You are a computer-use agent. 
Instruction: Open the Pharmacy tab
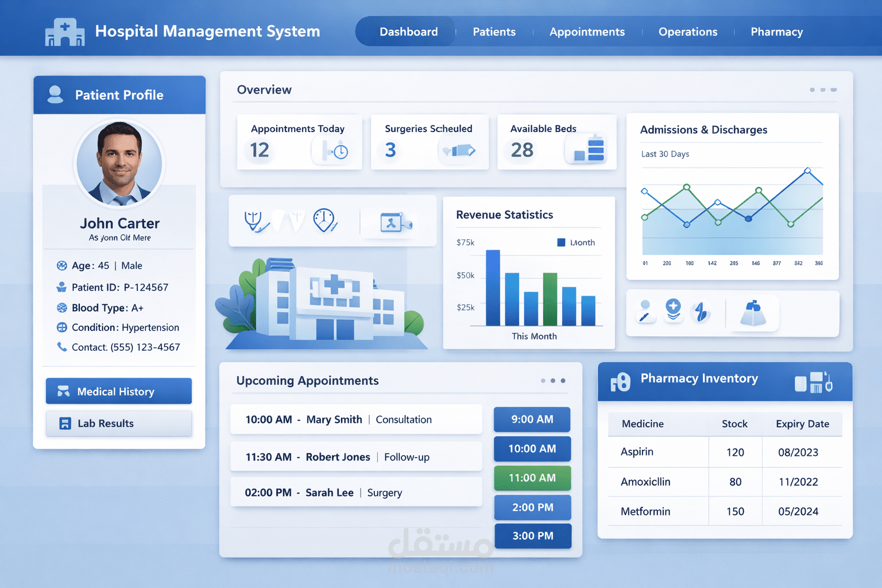(776, 32)
